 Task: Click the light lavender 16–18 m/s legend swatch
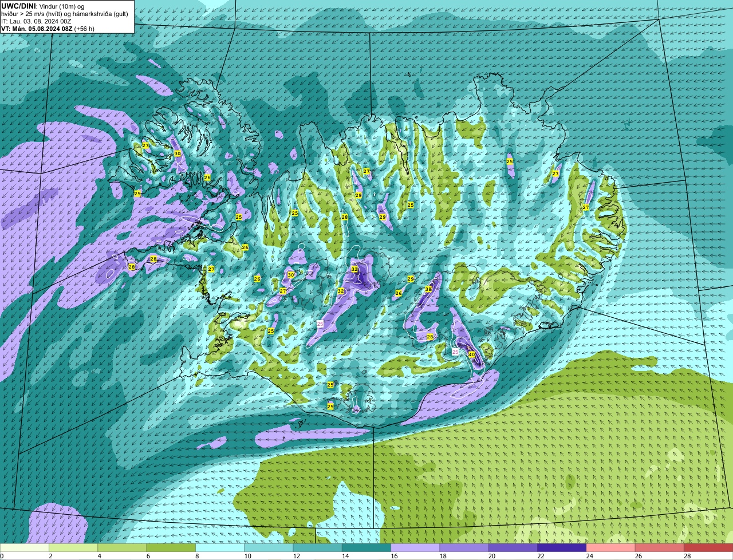[x=415, y=547]
